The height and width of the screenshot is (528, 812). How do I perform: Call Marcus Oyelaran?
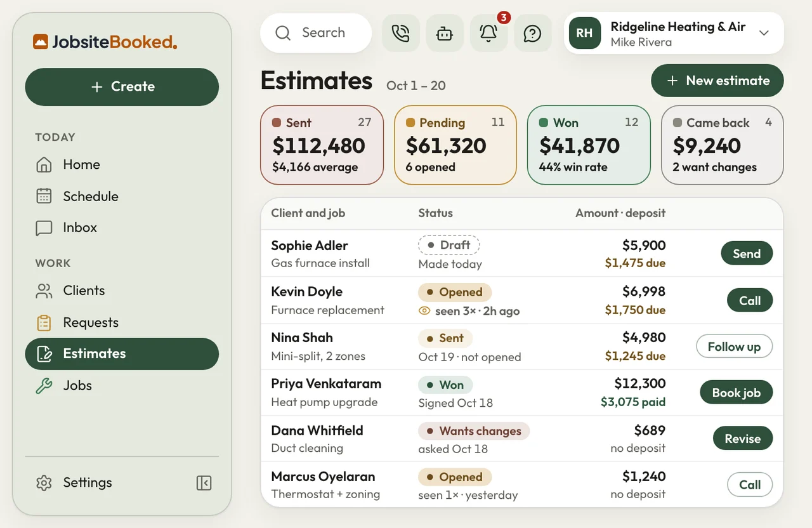click(x=750, y=485)
